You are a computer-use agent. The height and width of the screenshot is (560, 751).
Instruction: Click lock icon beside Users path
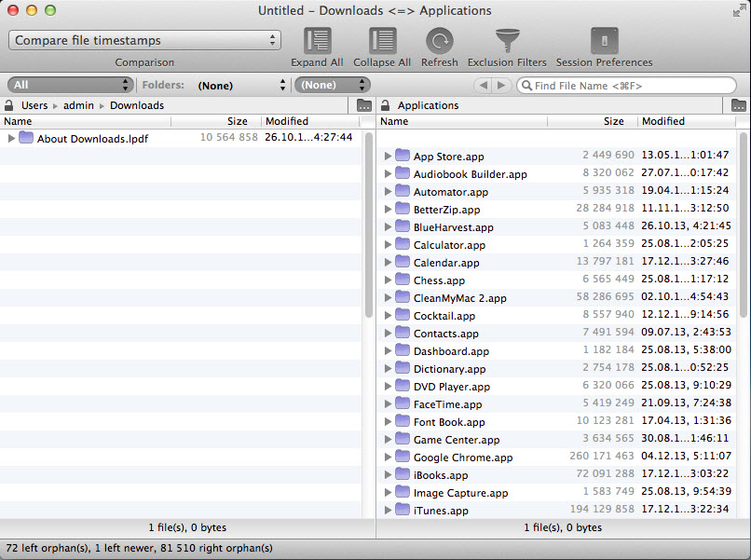[x=9, y=105]
